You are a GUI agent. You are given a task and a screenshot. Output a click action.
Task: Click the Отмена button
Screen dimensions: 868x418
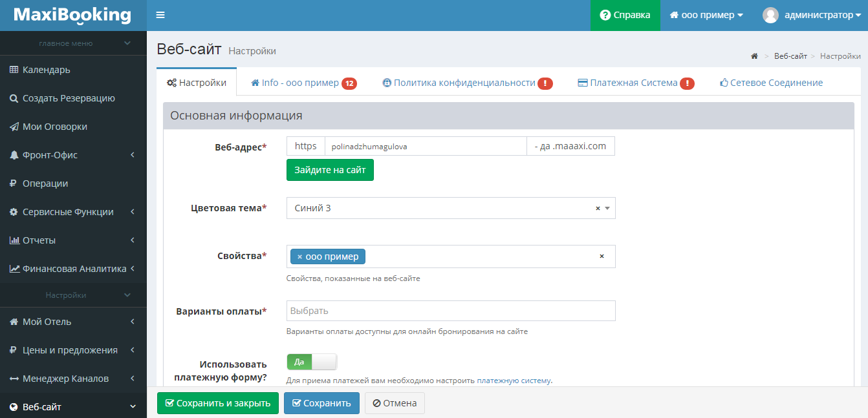pos(395,403)
